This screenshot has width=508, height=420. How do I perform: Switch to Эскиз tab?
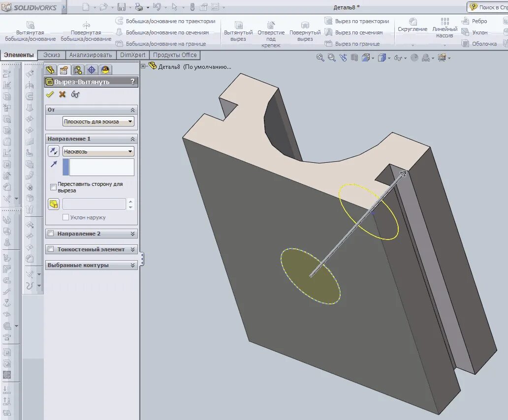(52, 55)
